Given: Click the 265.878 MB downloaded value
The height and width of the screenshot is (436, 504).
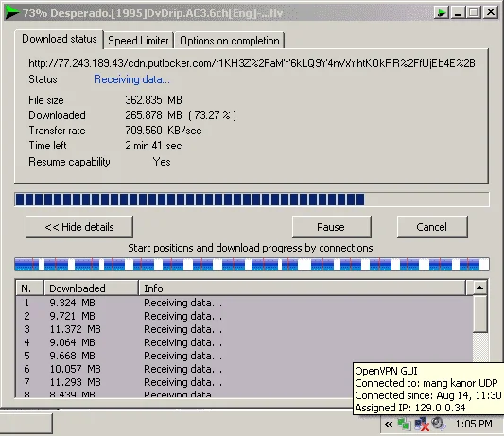Looking at the screenshot, I should [x=153, y=115].
